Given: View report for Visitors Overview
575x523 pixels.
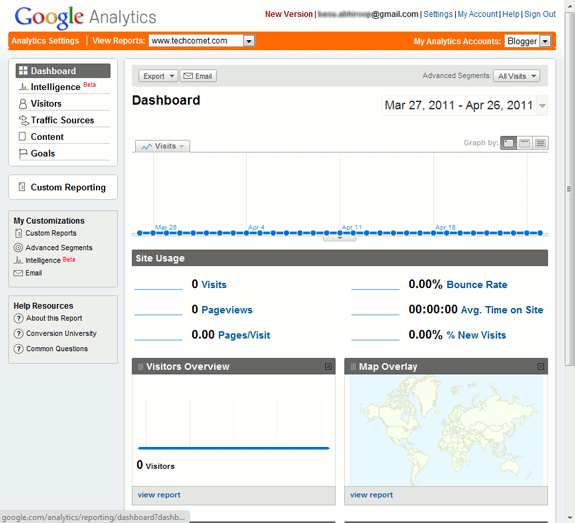Looking at the screenshot, I should click(159, 495).
